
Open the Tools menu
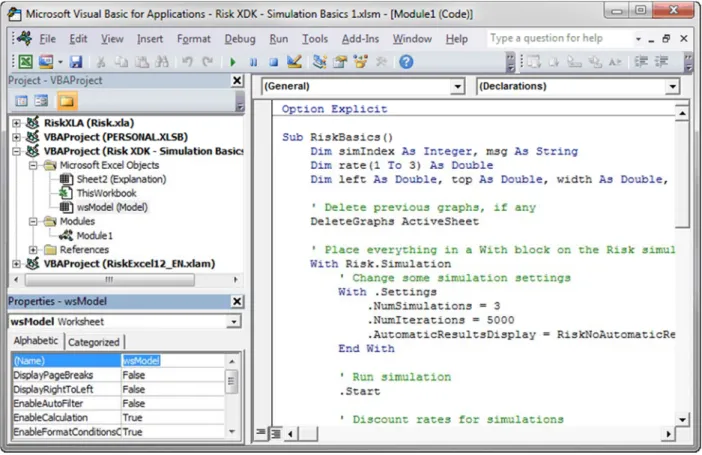click(x=315, y=39)
